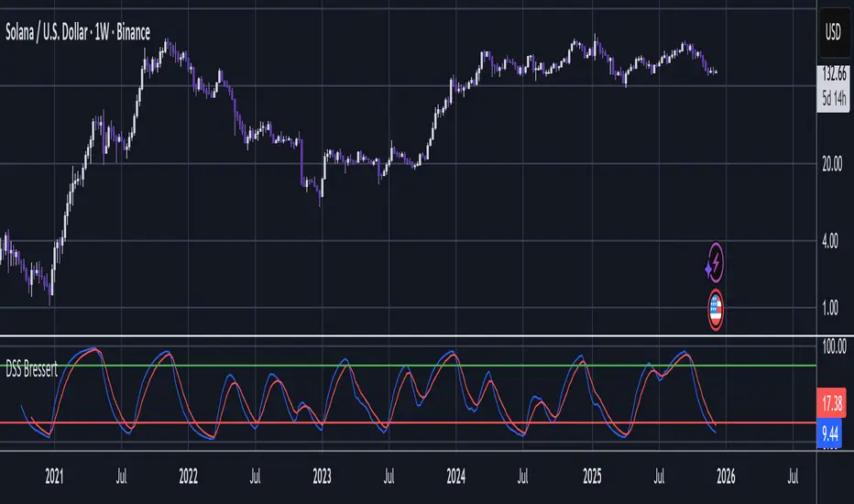The width and height of the screenshot is (854, 504).
Task: Open the USD currency selector
Action: [833, 33]
